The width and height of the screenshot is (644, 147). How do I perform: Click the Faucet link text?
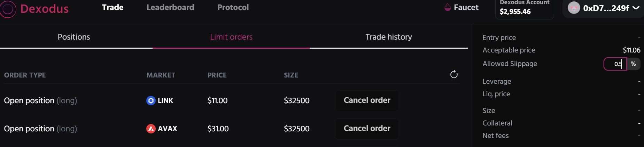466,7
